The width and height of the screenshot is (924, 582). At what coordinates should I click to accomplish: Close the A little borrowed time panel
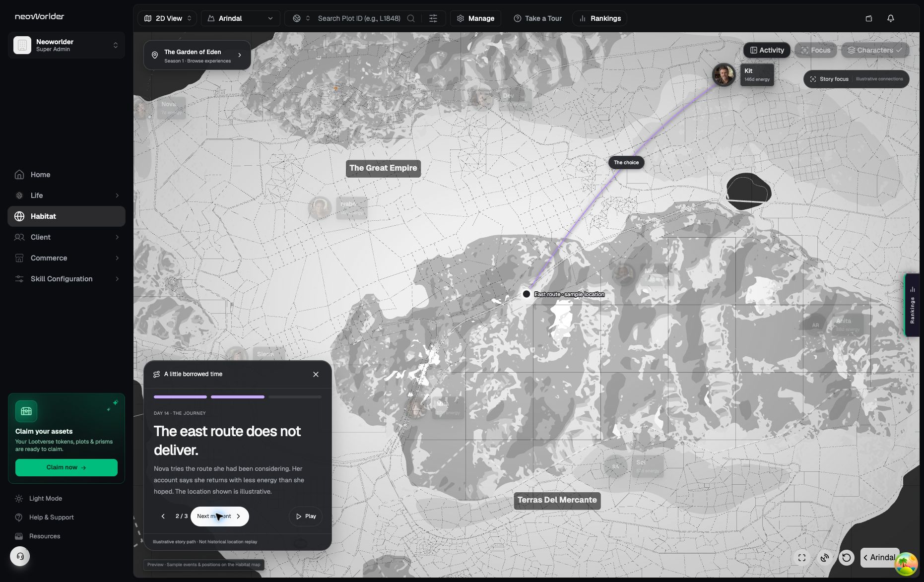[x=316, y=375]
